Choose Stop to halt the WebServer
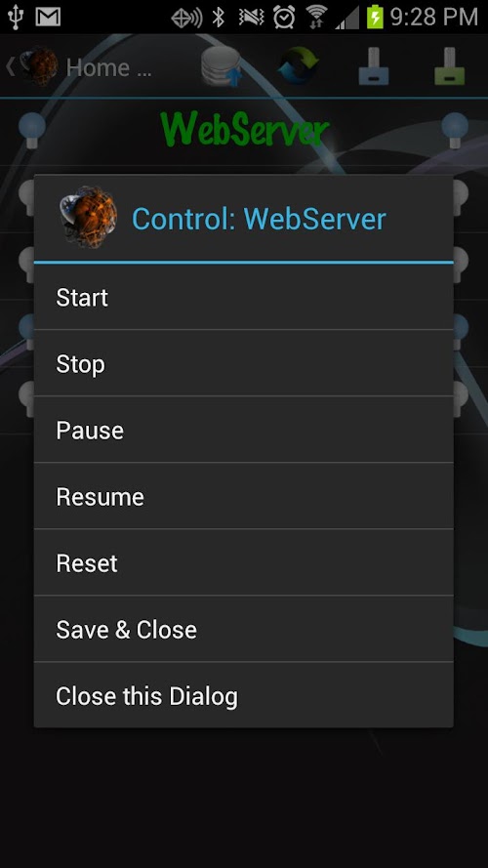 243,363
